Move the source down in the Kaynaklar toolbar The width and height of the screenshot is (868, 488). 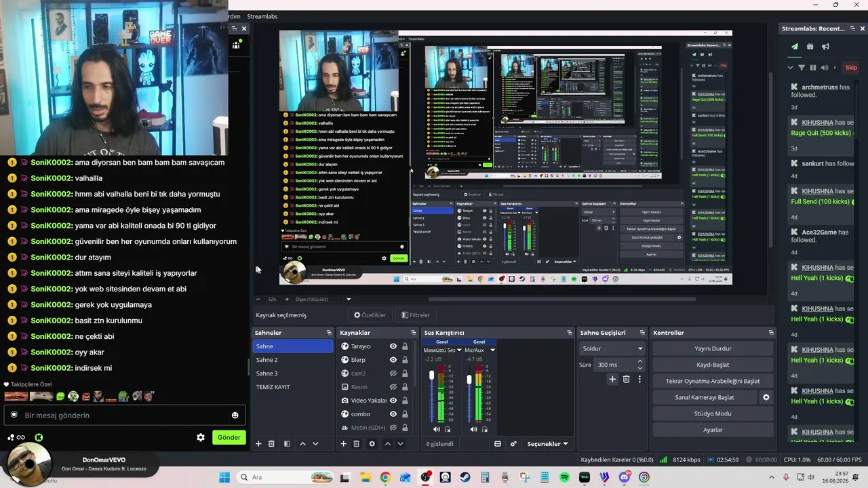400,444
